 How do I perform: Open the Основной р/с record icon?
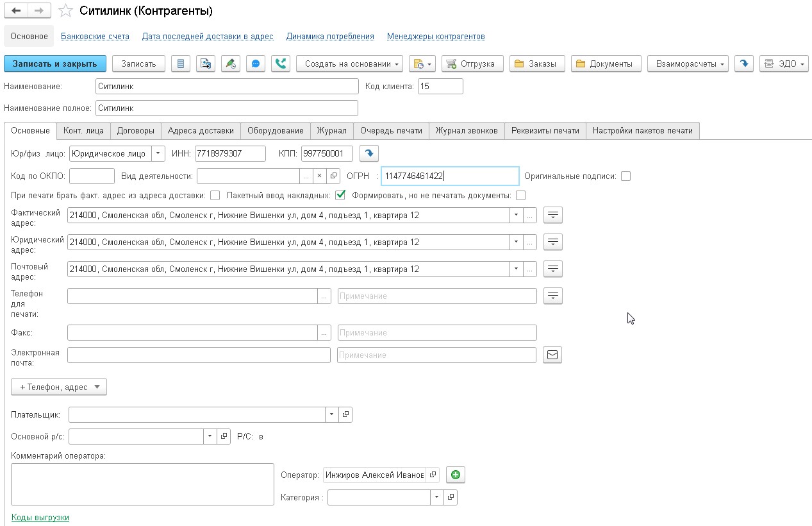pos(224,436)
